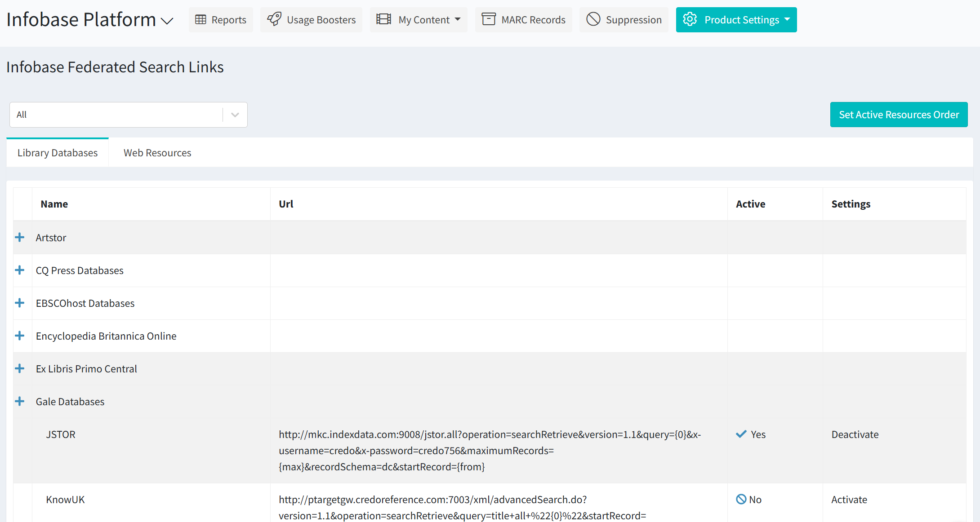Open the MARC Records menu item
The width and height of the screenshot is (980, 522).
[x=524, y=20]
